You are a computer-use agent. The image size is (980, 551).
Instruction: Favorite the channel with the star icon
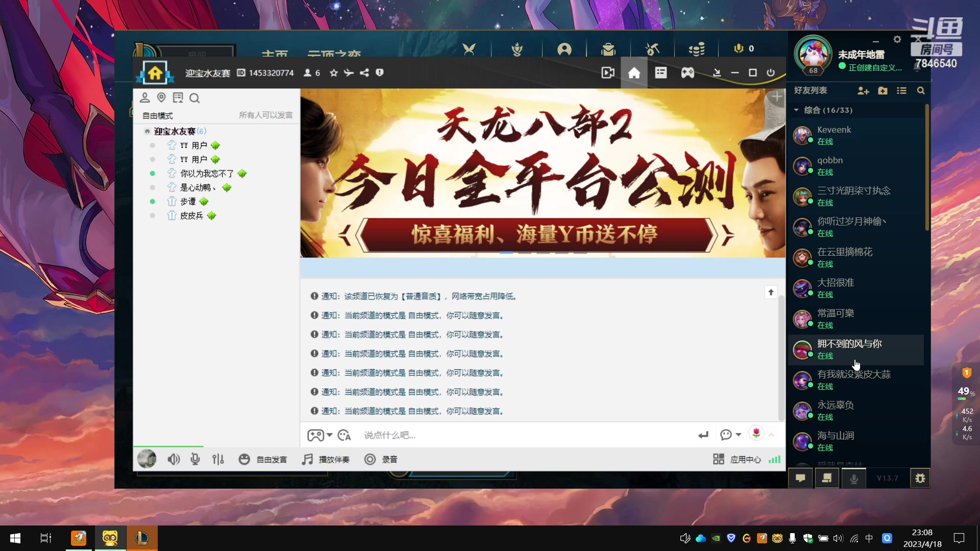click(x=334, y=73)
